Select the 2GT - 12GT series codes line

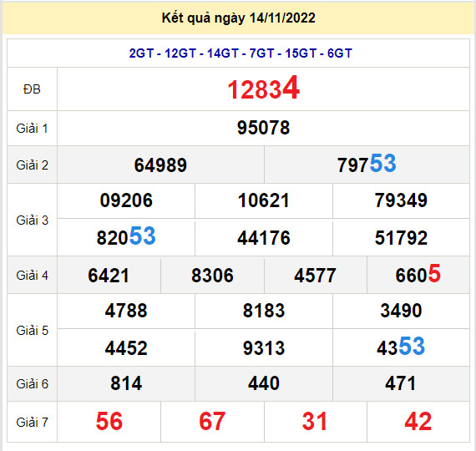click(x=241, y=53)
